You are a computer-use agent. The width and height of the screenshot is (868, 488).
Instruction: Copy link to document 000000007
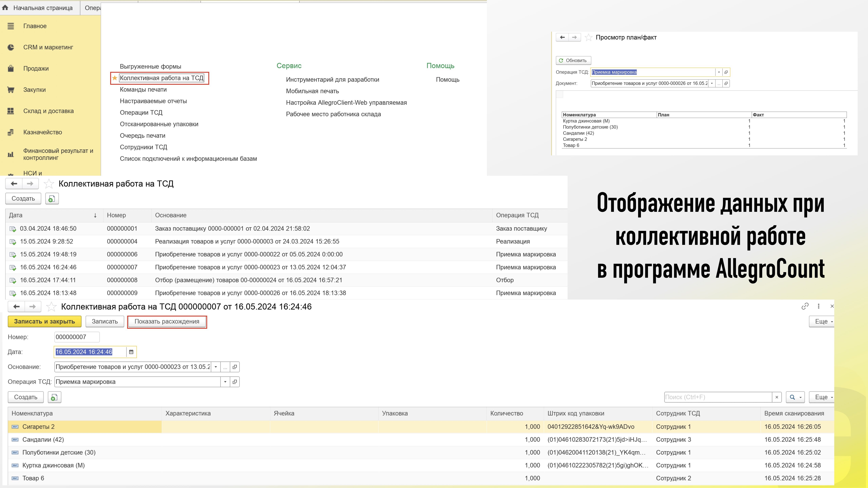pyautogui.click(x=805, y=306)
